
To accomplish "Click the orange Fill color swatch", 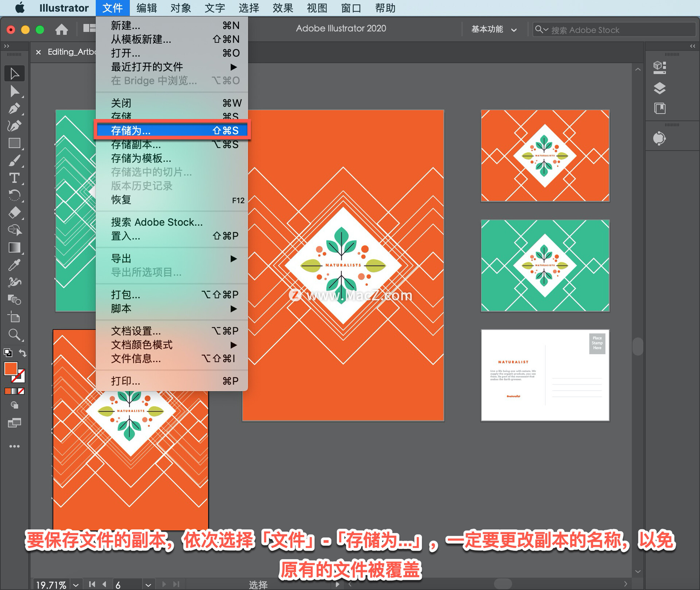I will pos(11,369).
